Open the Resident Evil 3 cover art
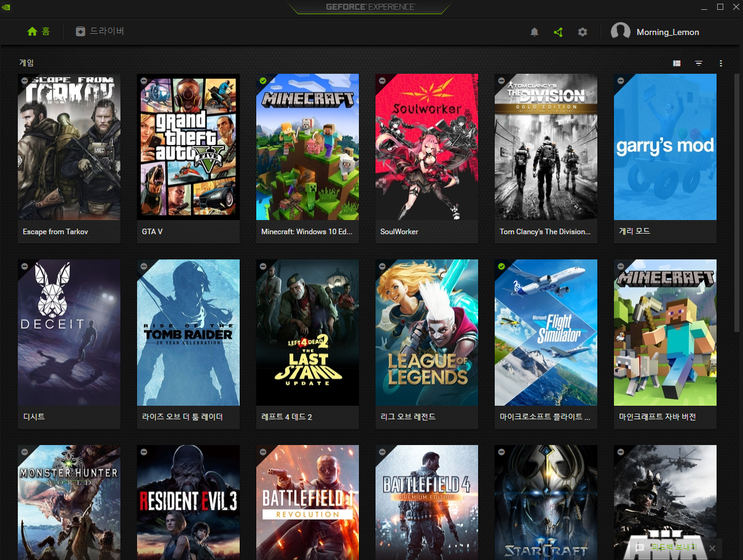The image size is (743, 560). click(188, 502)
